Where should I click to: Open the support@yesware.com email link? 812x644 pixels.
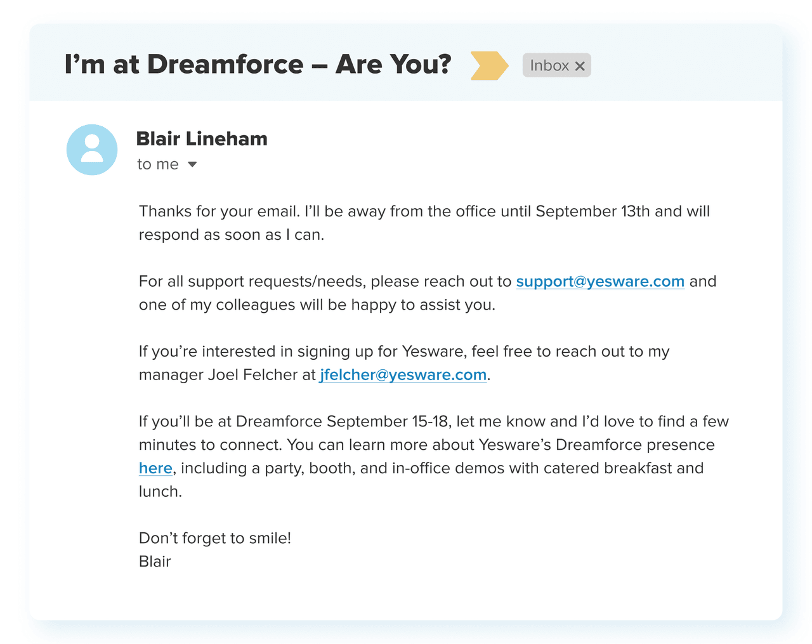pyautogui.click(x=599, y=282)
